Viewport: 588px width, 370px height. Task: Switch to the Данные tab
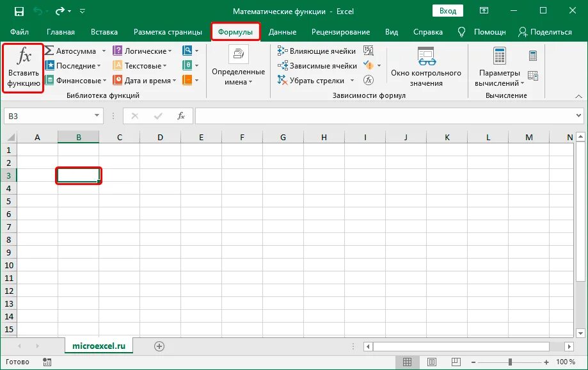pos(282,32)
